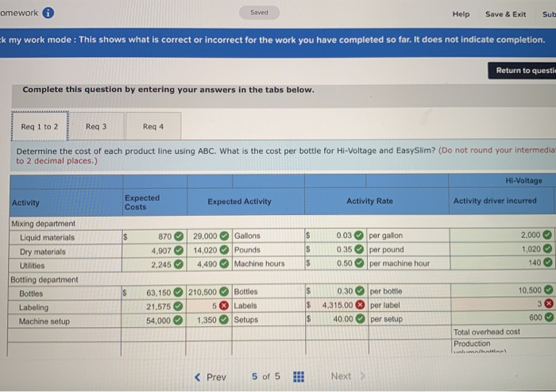Switch to the Req 1 to 2 tab
The image size is (556, 392).
(x=40, y=126)
